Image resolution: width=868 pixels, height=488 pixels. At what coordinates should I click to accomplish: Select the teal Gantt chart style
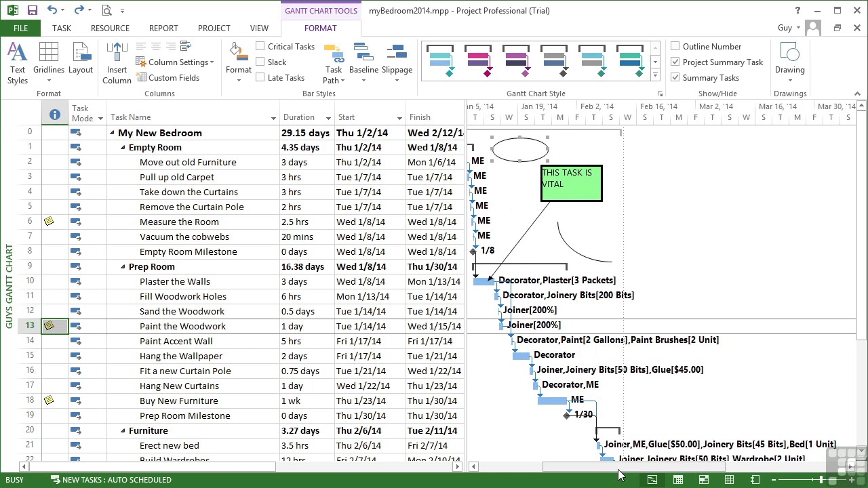(441, 62)
